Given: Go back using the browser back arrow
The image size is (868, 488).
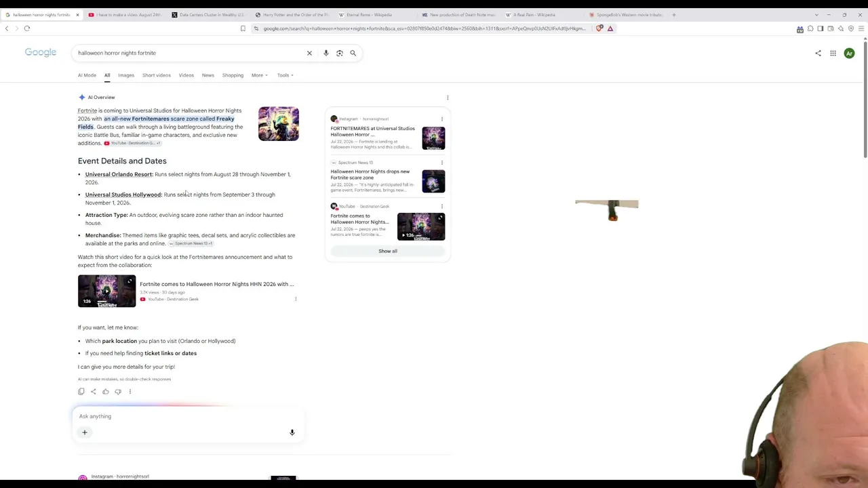Looking at the screenshot, I should click(x=7, y=28).
